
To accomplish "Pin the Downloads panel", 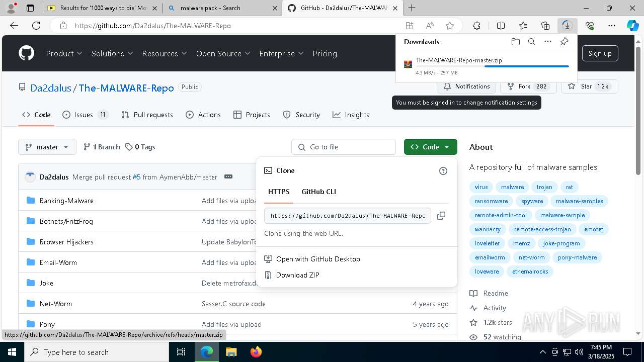I will [564, 42].
